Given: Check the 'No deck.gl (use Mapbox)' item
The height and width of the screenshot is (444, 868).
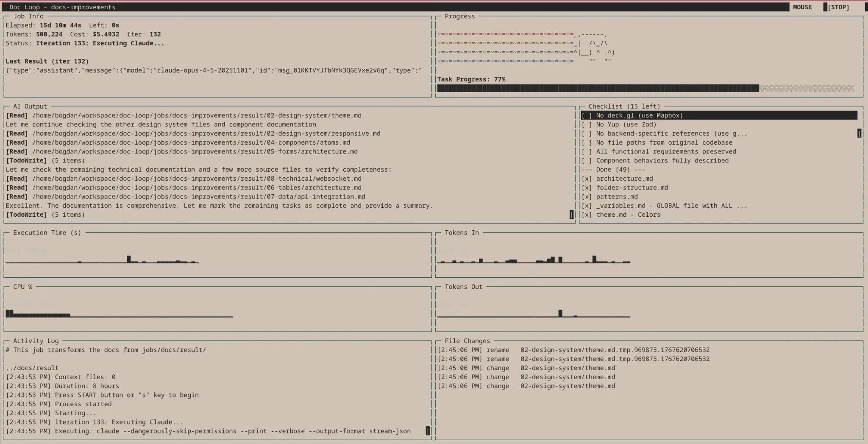Looking at the screenshot, I should (x=587, y=115).
